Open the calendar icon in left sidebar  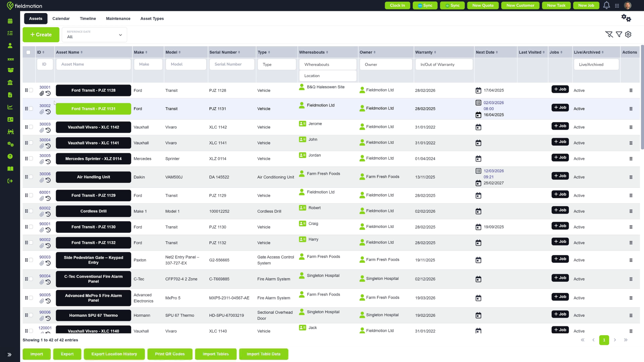[x=10, y=21]
